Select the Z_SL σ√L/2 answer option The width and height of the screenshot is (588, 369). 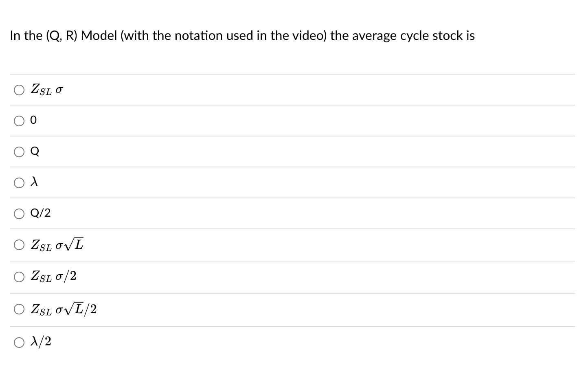click(x=19, y=309)
